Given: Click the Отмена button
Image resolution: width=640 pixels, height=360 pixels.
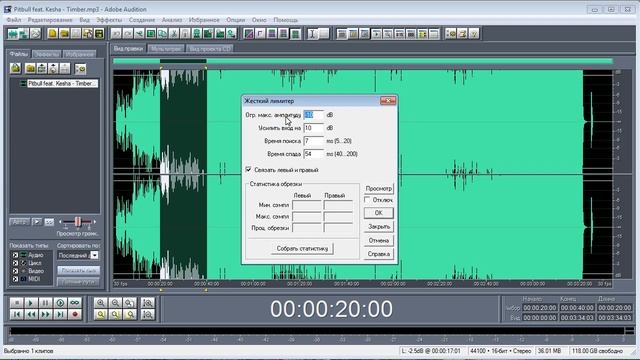Looking at the screenshot, I should pyautogui.click(x=378, y=240).
